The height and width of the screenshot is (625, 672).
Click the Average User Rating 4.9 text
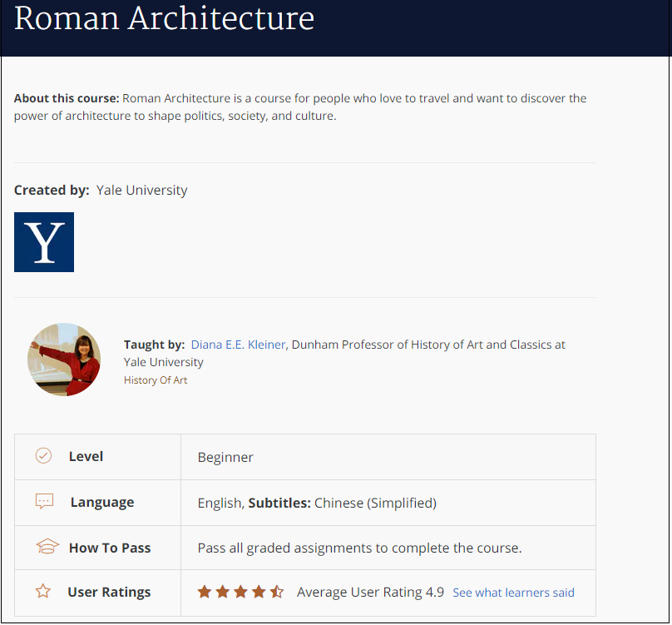[x=370, y=592]
